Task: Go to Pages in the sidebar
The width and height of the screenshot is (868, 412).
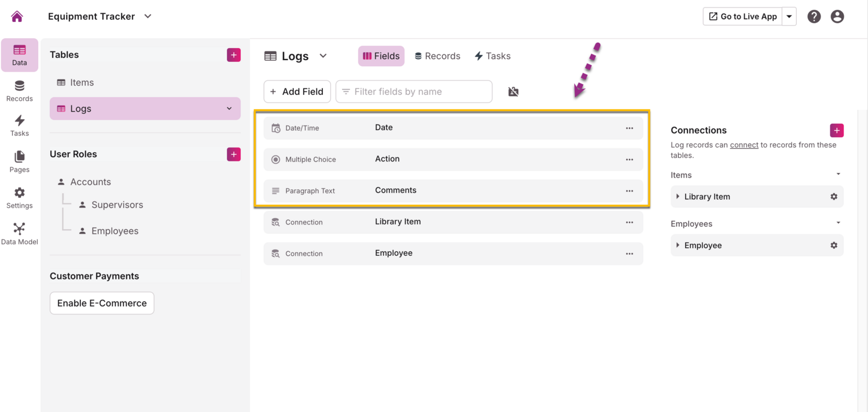Action: coord(19,161)
